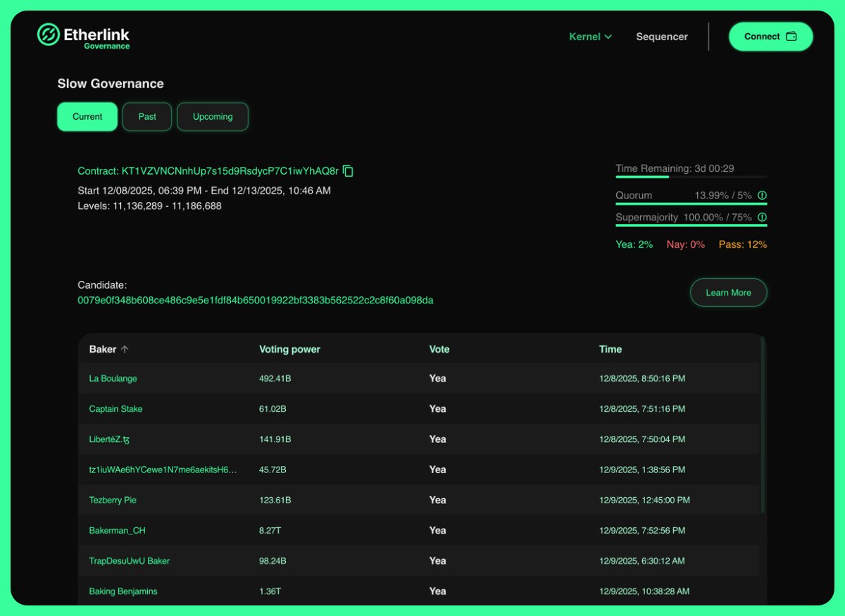Open Captain Stake baker link
This screenshot has width=845, height=616.
tap(115, 409)
